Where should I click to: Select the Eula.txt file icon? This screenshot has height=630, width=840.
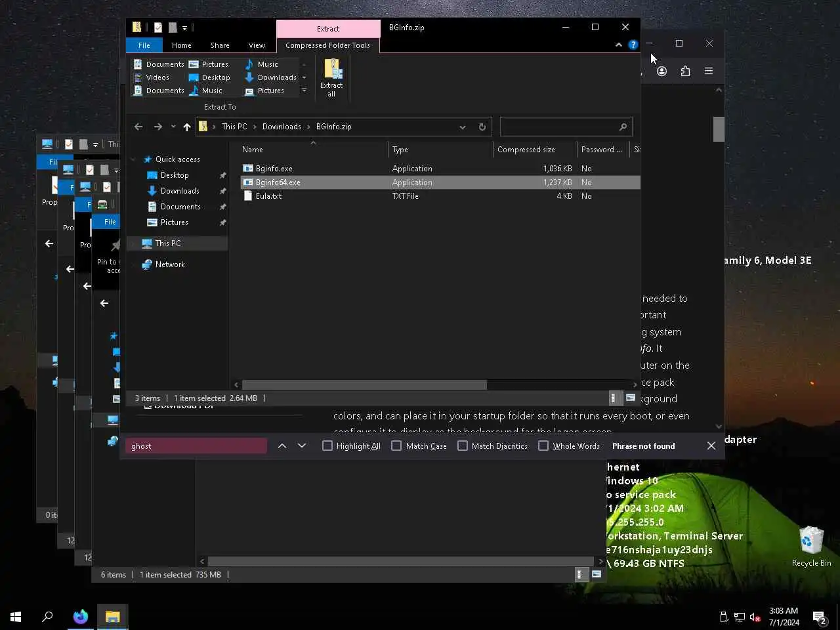tap(248, 196)
